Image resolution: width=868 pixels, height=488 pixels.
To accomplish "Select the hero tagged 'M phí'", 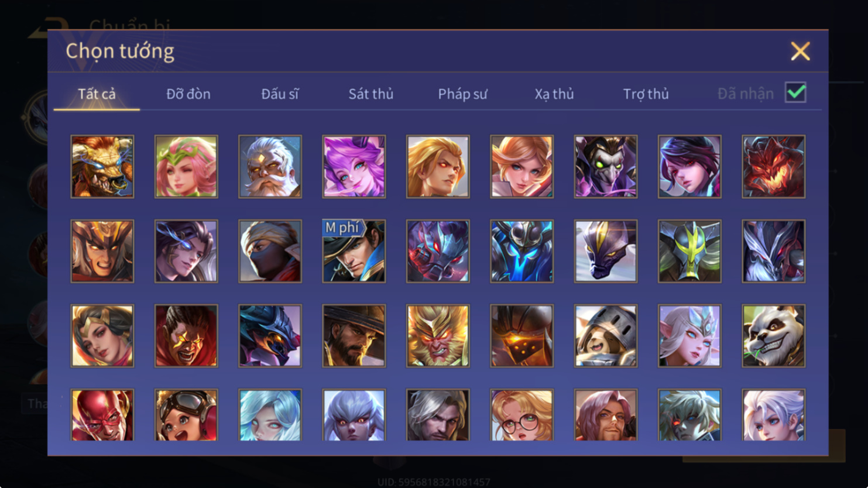I will click(354, 251).
